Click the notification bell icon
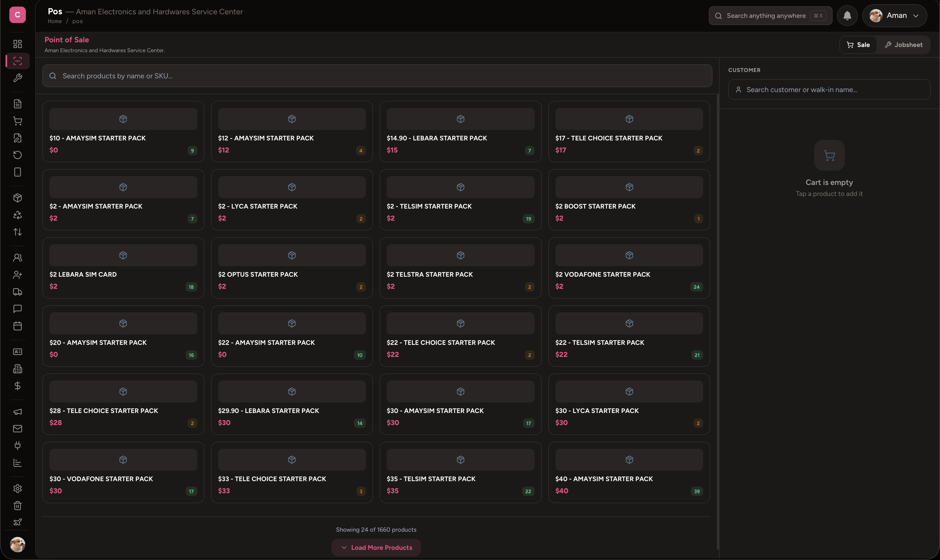This screenshot has width=940, height=560. tap(847, 15)
